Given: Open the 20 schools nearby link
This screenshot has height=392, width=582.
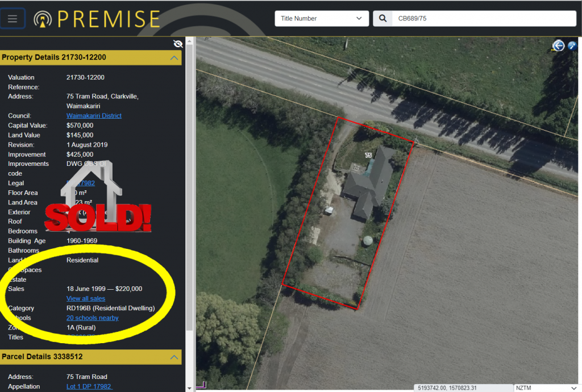Looking at the screenshot, I should (93, 318).
